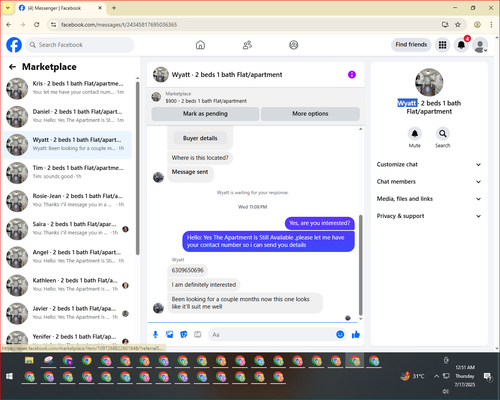Open the Menu grid icon
The height and width of the screenshot is (400, 500).
442,45
